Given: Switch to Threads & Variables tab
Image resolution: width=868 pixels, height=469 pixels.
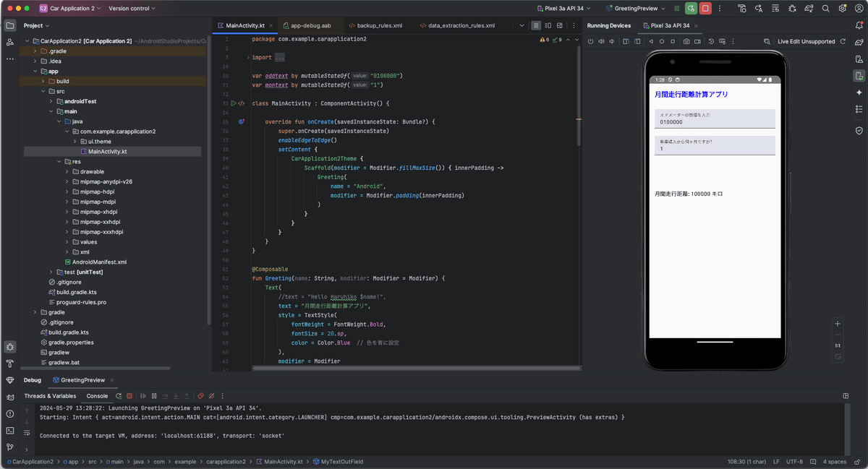Looking at the screenshot, I should [x=50, y=396].
